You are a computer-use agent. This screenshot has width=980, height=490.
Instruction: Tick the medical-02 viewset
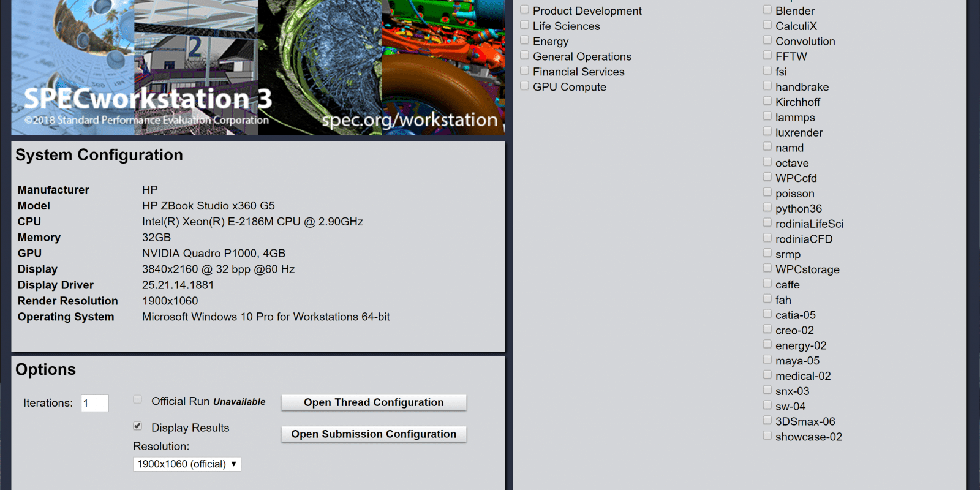pos(767,375)
